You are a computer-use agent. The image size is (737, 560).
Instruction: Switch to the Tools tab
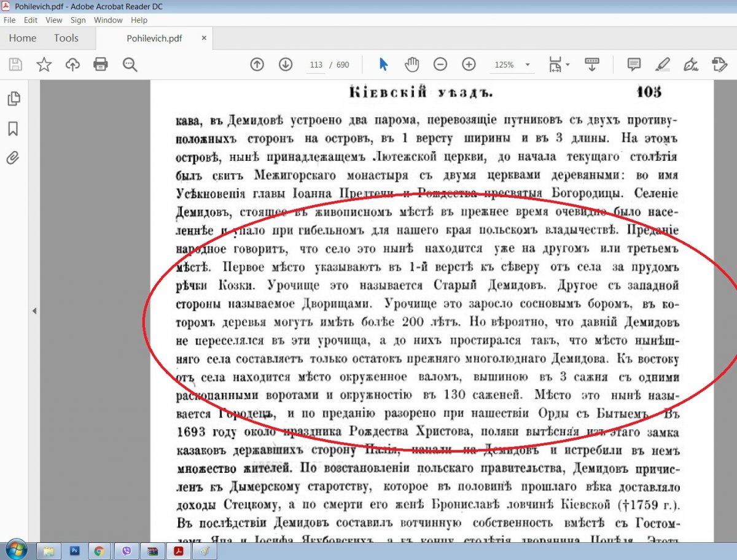66,38
